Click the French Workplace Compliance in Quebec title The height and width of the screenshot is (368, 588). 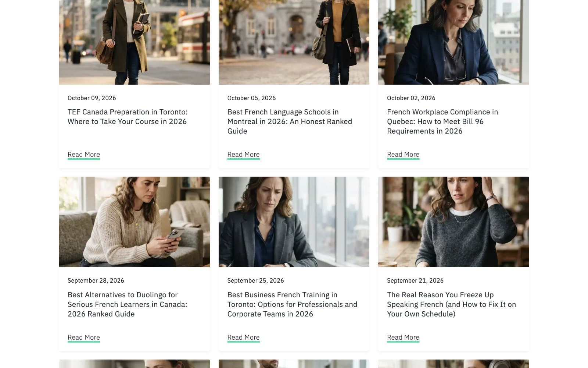(442, 121)
